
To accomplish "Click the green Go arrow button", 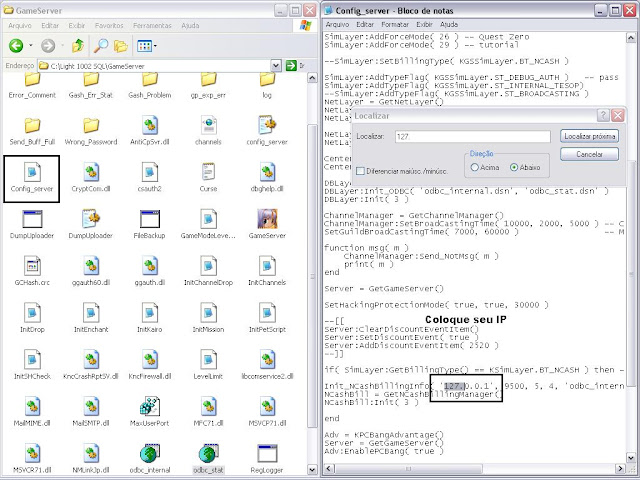I will click(291, 66).
